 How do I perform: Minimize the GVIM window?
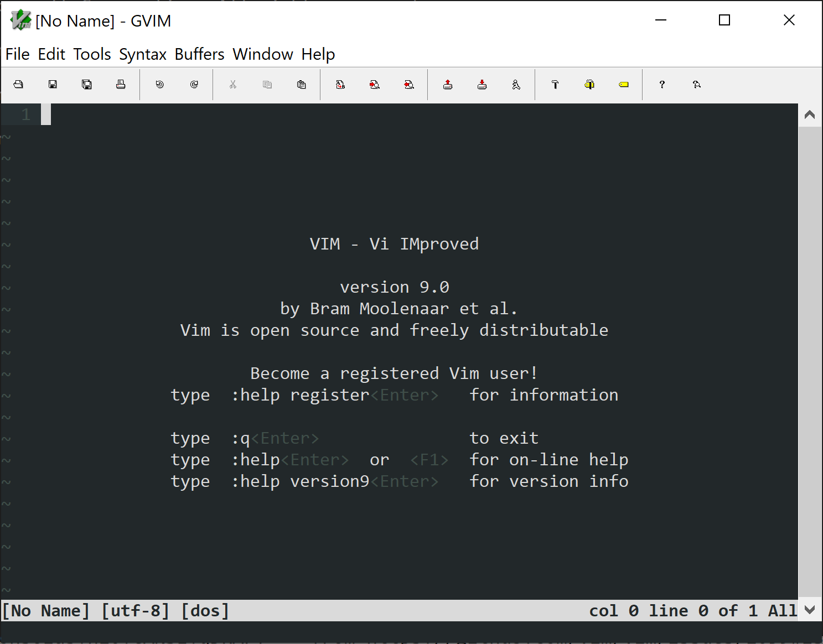click(661, 20)
